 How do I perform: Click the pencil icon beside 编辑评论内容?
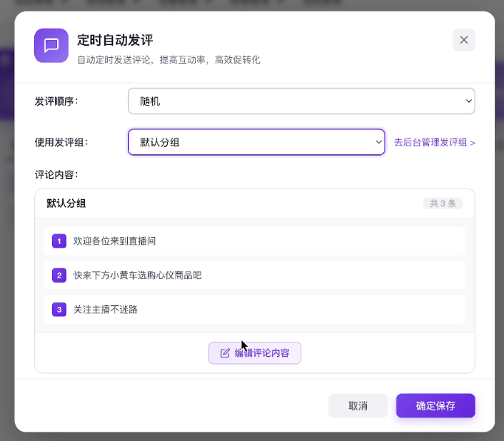point(226,353)
